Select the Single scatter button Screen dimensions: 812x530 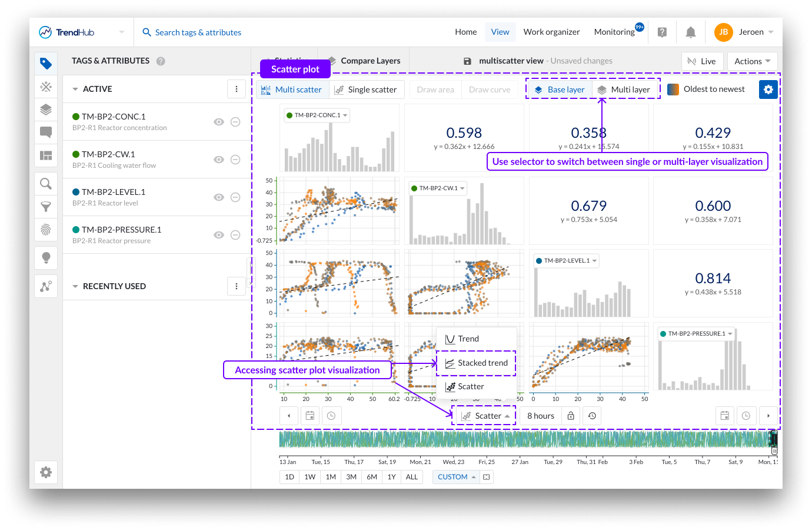(365, 90)
